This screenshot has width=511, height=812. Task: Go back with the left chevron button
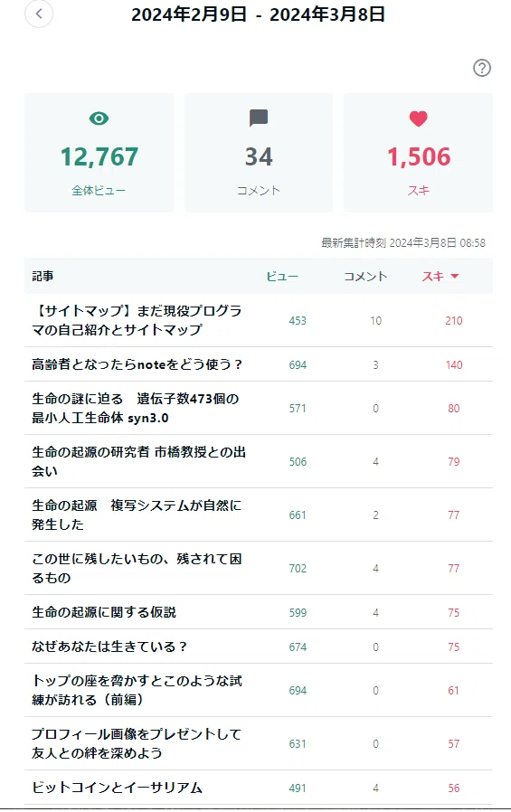pyautogui.click(x=39, y=14)
